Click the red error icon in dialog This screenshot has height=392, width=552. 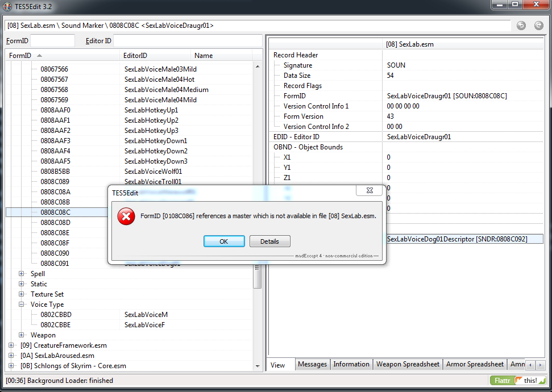tap(126, 216)
